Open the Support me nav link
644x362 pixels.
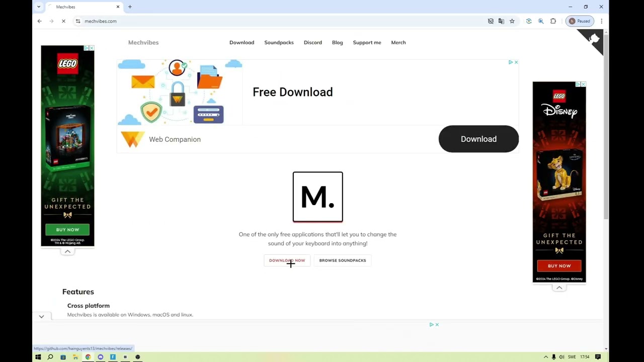coord(367,42)
